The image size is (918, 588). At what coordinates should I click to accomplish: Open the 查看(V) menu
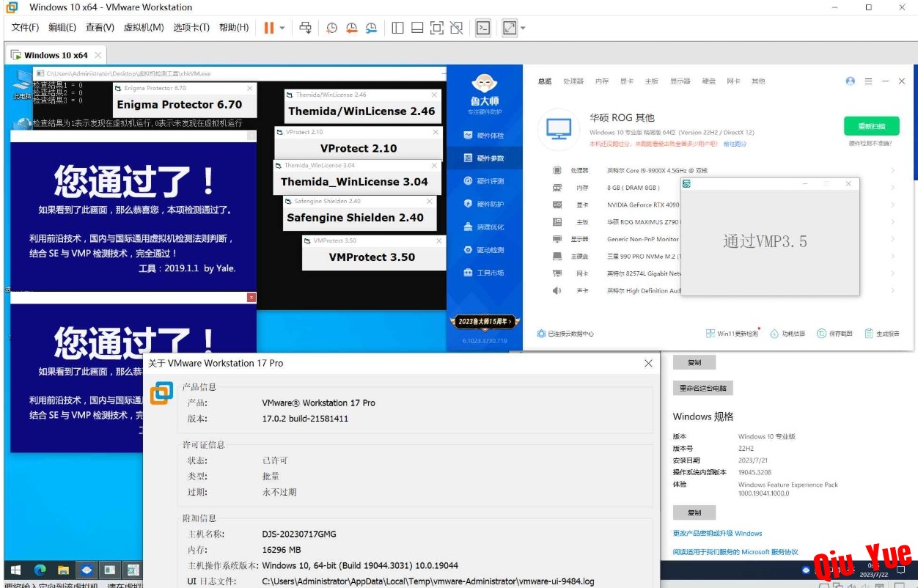point(100,27)
